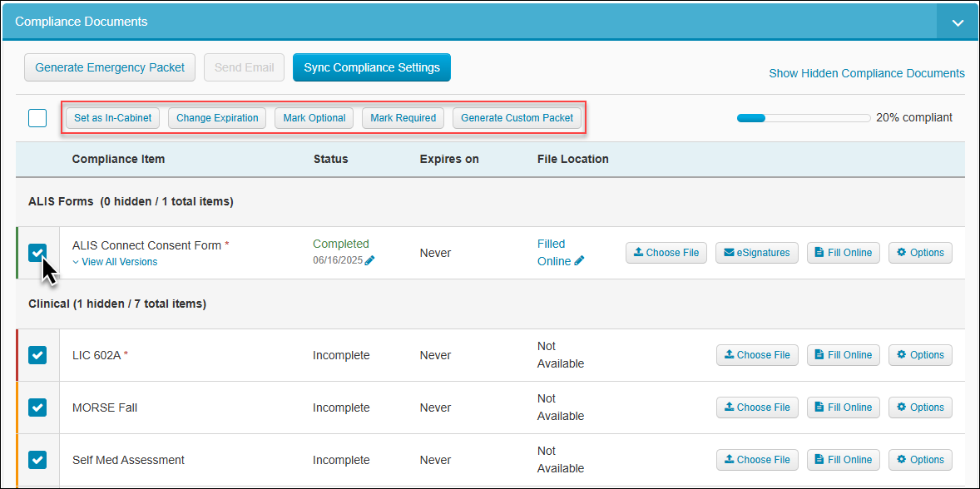Uncheck the Self Med Assessment checkbox
Image resolution: width=980 pixels, height=489 pixels.
click(x=37, y=460)
